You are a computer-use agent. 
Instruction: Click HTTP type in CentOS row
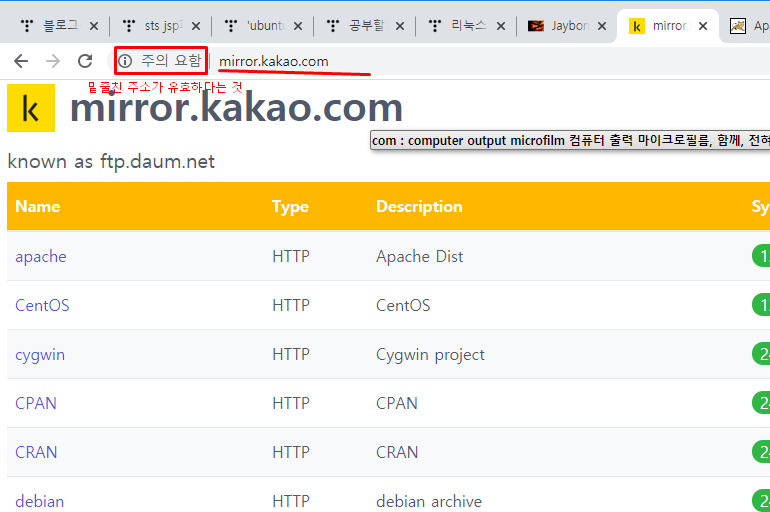(x=291, y=305)
